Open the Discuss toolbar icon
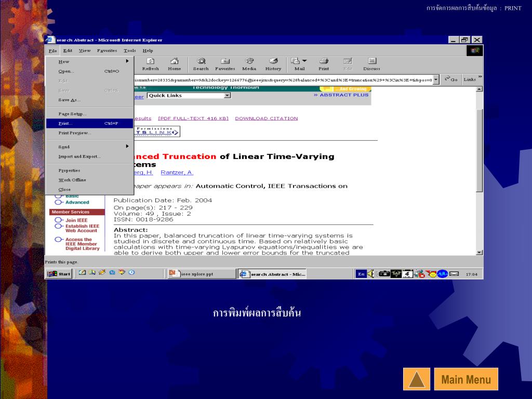Image resolution: width=532 pixels, height=399 pixels. point(372,64)
